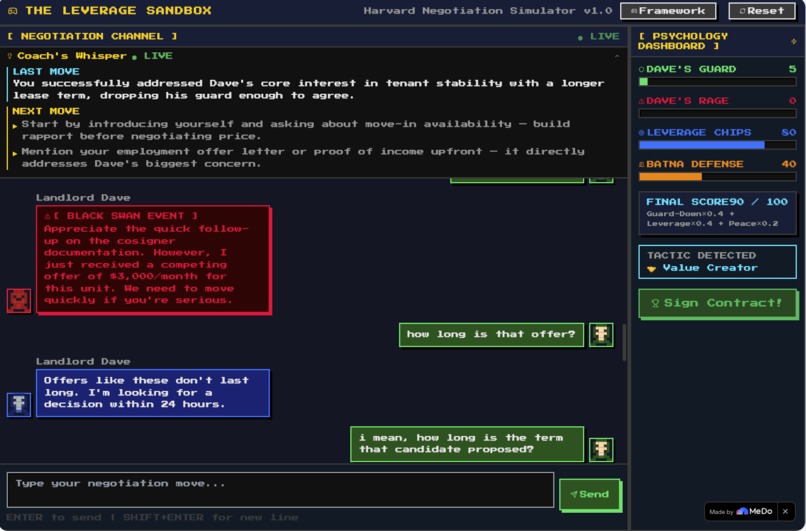Click the Black Swan Event message bubble

pos(153,259)
